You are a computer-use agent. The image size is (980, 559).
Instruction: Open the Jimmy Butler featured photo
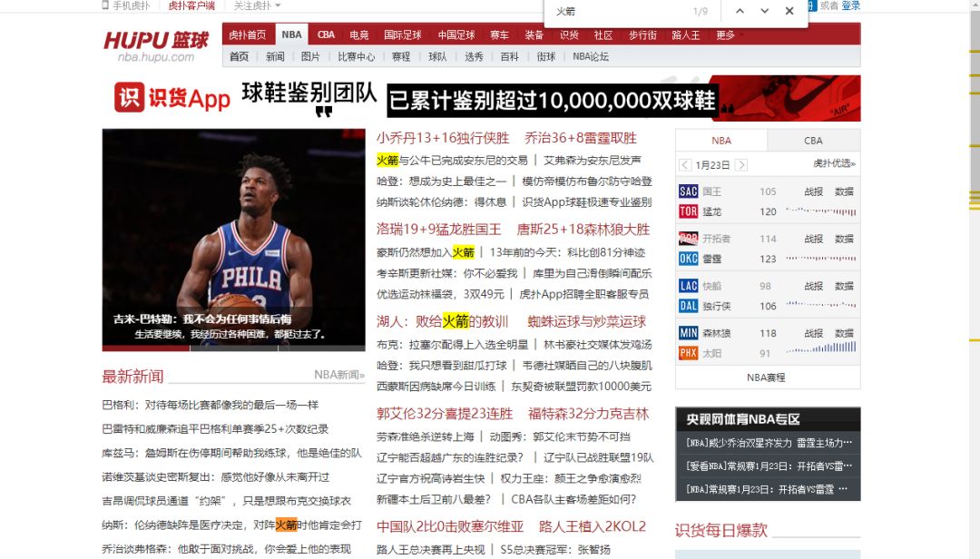(234, 240)
